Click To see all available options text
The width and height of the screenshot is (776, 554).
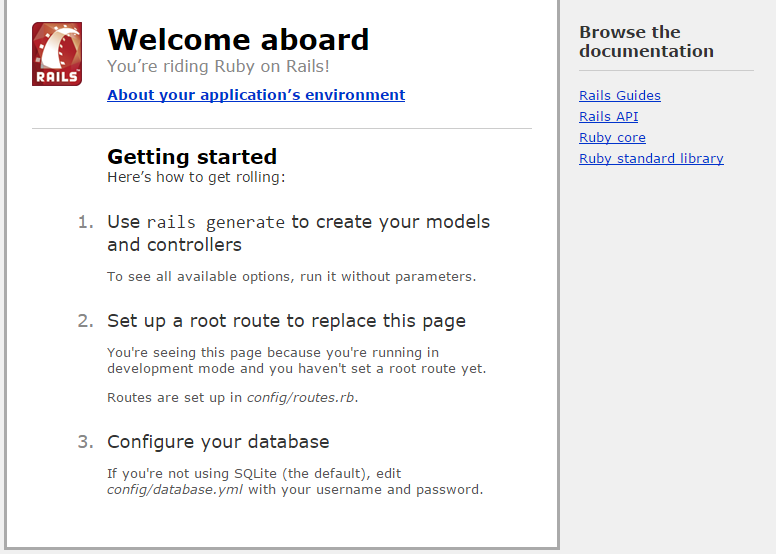(291, 276)
